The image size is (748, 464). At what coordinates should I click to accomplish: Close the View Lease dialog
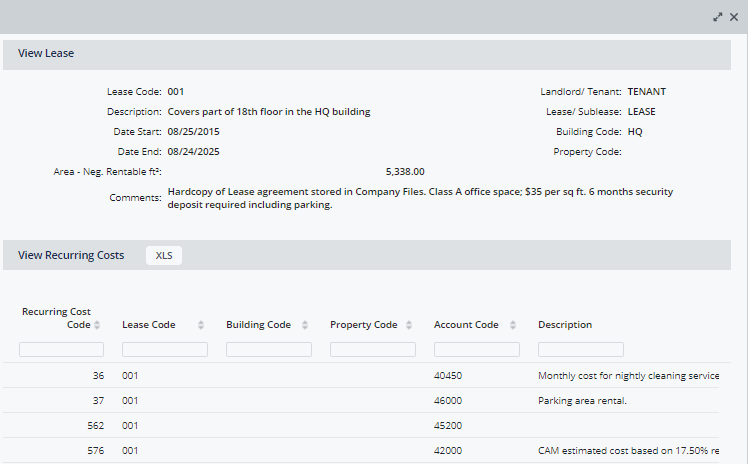(734, 17)
